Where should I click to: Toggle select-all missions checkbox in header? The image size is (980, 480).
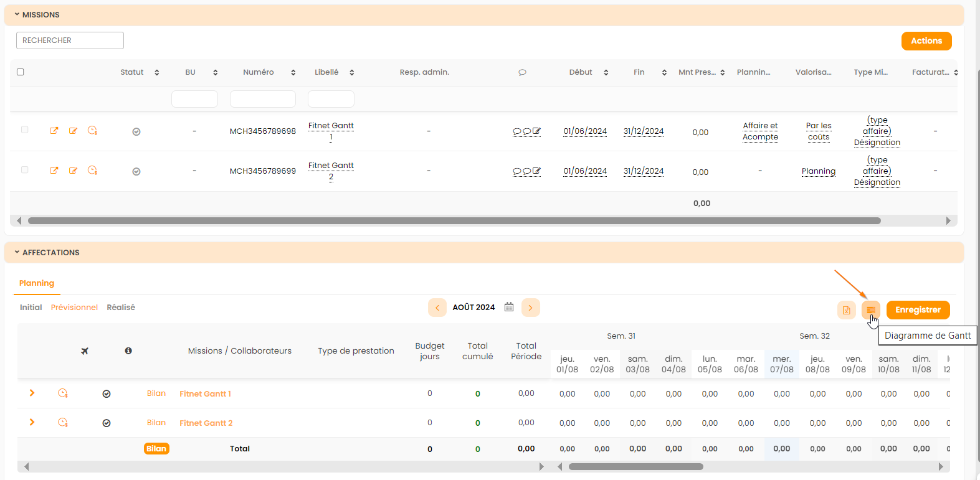[x=21, y=72]
